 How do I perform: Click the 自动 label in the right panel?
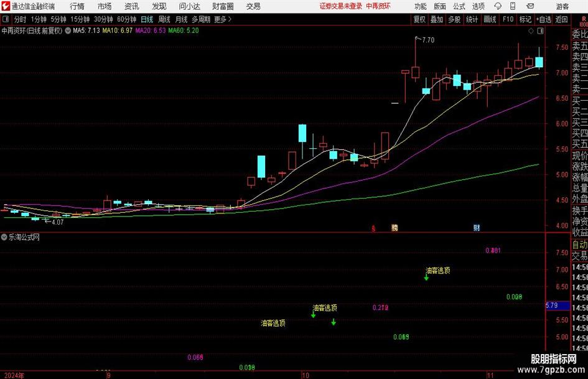[580, 245]
